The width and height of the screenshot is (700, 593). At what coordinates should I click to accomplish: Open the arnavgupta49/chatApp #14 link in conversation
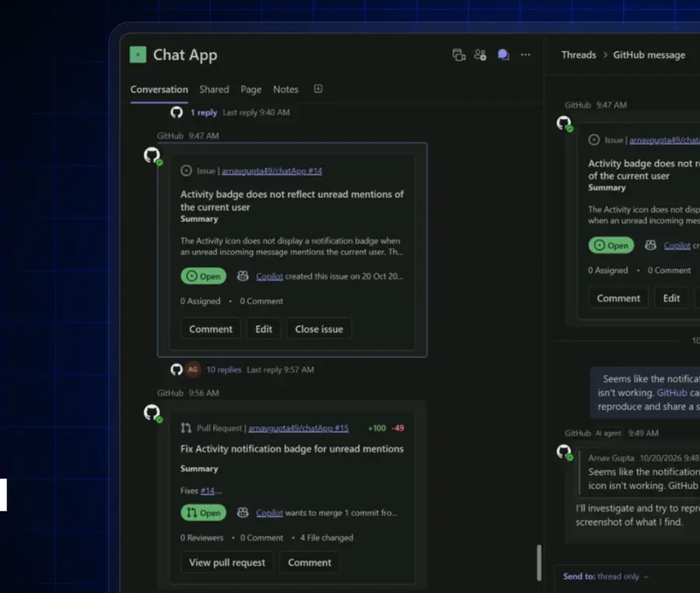click(x=272, y=170)
